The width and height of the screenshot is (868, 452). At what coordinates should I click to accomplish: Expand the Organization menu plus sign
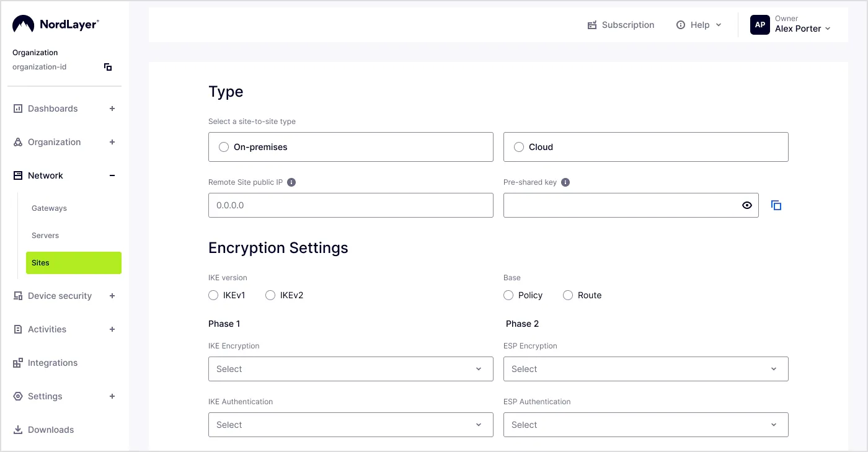coord(112,142)
